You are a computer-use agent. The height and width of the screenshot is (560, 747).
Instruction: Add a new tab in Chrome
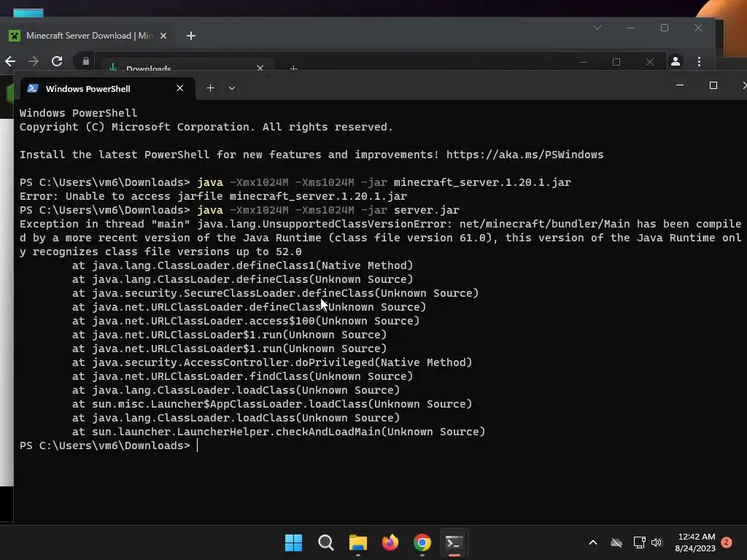pos(191,36)
